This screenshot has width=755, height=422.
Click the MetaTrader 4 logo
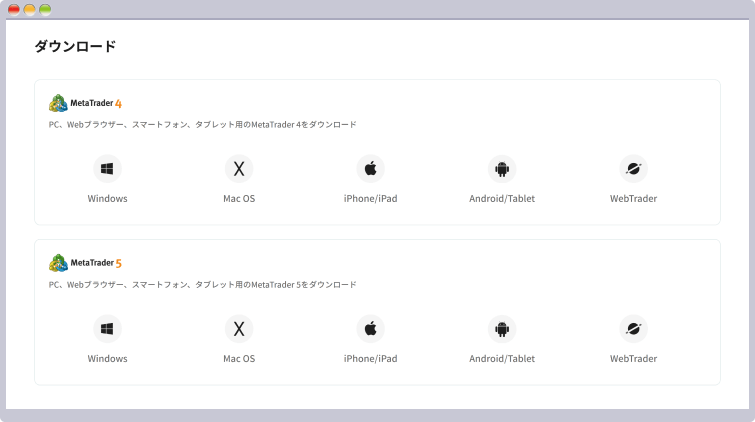[86, 102]
